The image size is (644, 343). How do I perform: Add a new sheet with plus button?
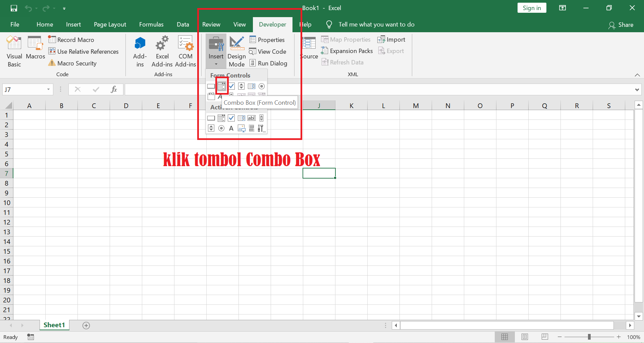pos(86,325)
